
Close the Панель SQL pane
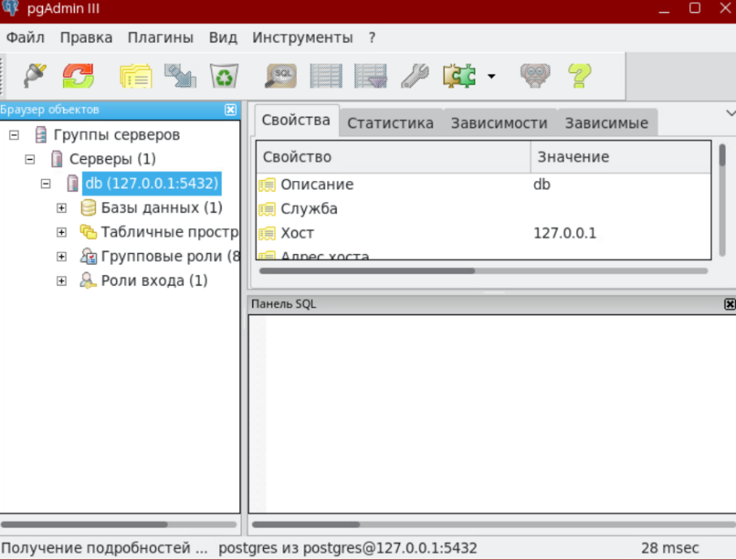click(730, 304)
